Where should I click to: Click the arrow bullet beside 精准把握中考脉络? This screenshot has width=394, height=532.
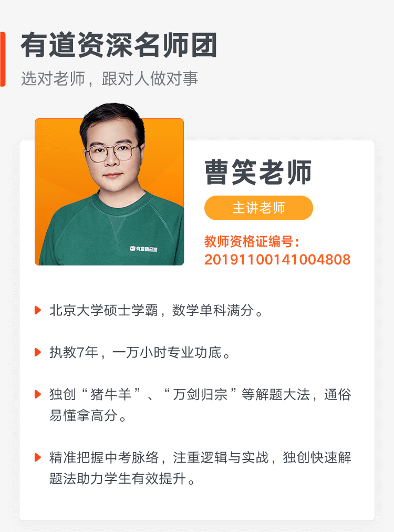coord(38,457)
